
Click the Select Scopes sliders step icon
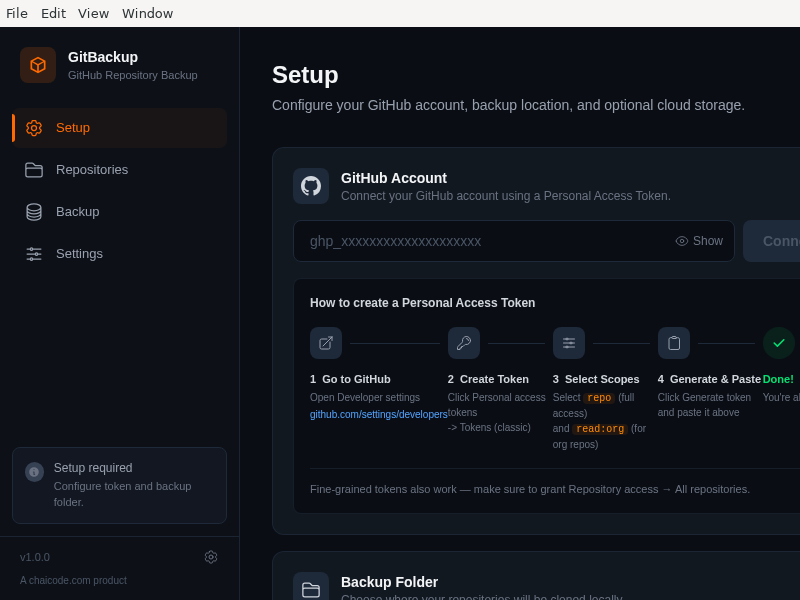[x=569, y=343]
